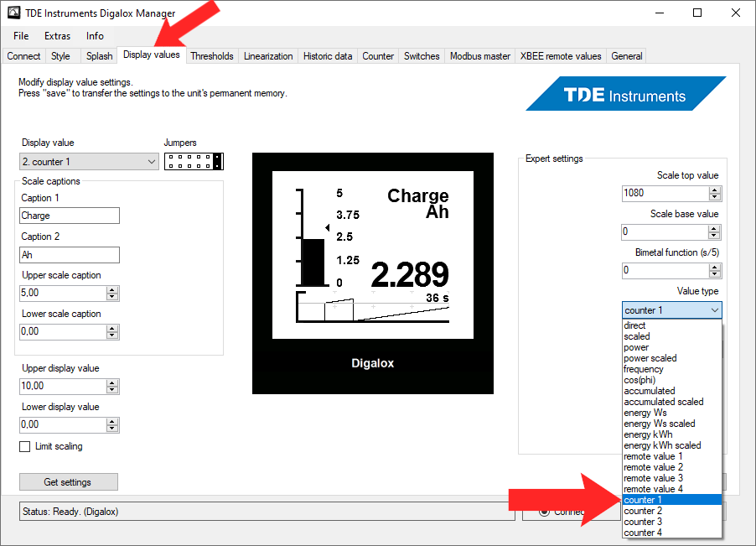Expand the Display value dropdown

click(89, 162)
